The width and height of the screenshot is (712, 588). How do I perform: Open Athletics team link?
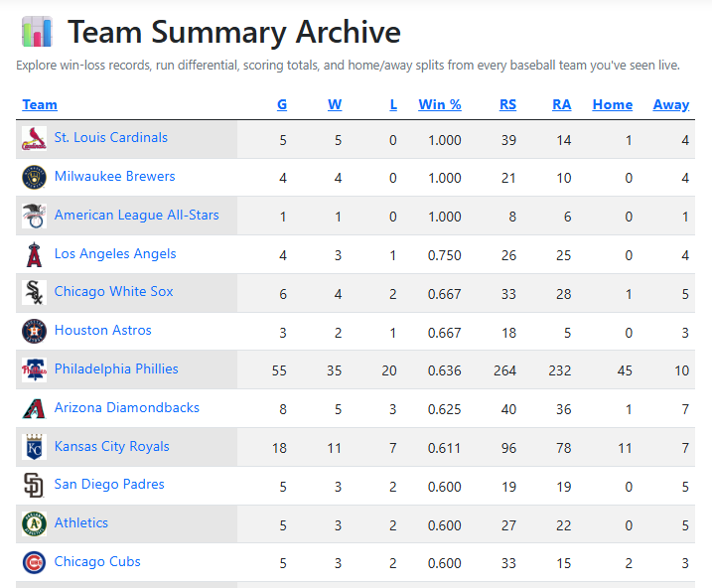(x=80, y=522)
